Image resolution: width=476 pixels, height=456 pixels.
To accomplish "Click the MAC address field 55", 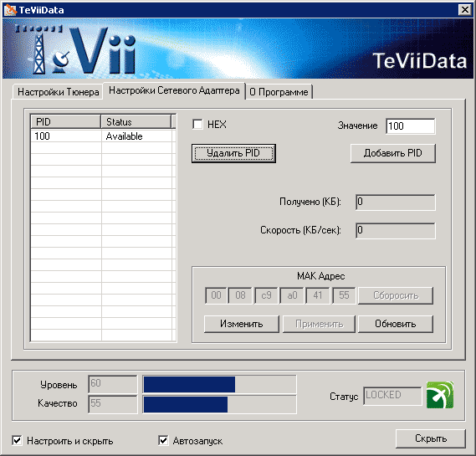I will click(344, 295).
